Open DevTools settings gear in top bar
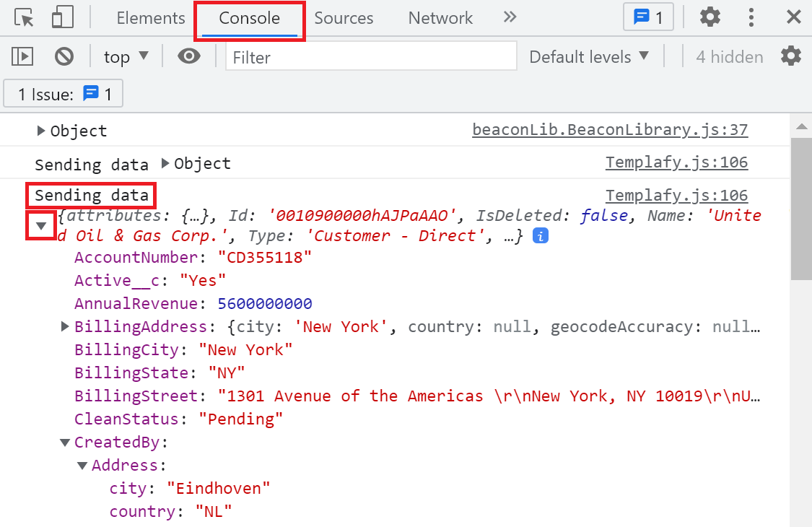The height and width of the screenshot is (527, 812). 710,17
